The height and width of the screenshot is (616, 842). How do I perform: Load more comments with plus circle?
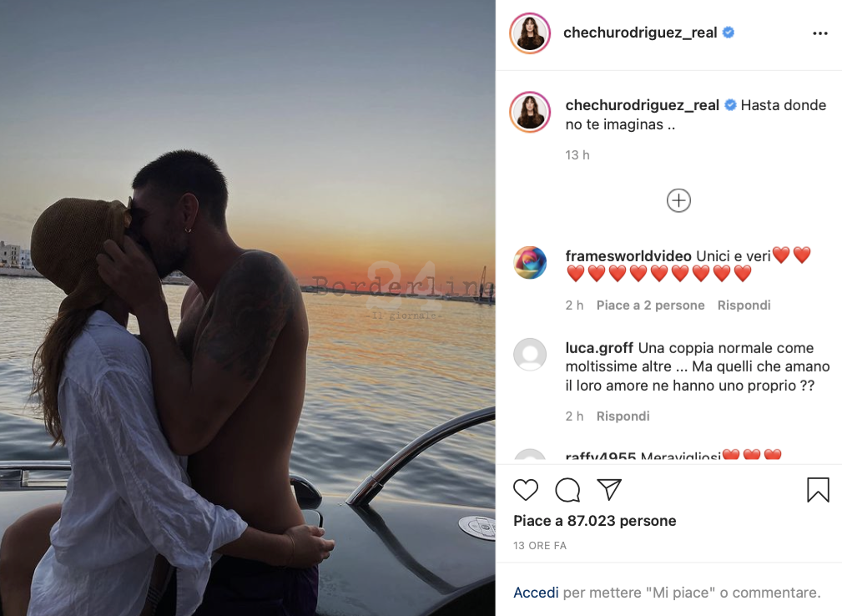coord(678,201)
